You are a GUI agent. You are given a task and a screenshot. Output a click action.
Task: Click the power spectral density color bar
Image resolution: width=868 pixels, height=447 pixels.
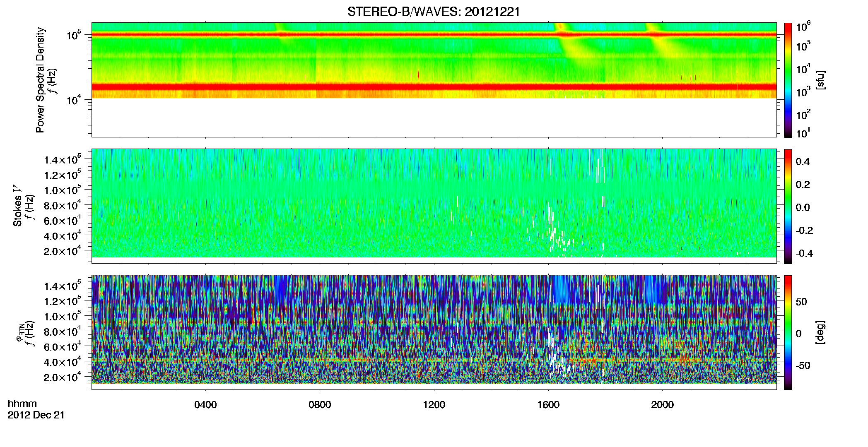click(788, 80)
